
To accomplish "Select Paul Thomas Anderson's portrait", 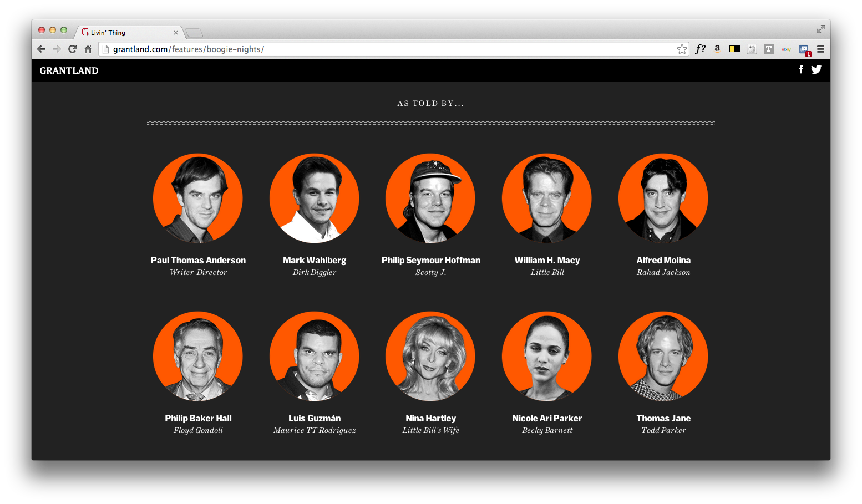I will point(198,198).
